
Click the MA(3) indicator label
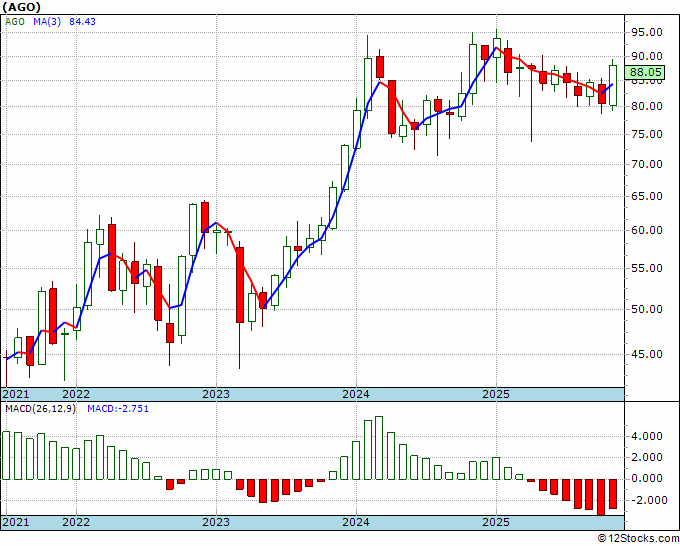click(47, 21)
